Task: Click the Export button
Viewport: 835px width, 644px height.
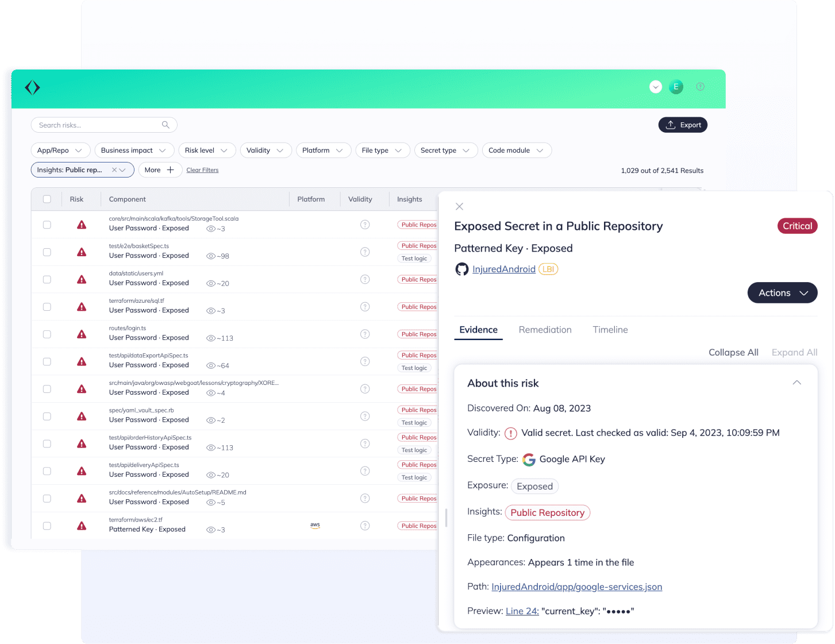Action: pos(683,125)
